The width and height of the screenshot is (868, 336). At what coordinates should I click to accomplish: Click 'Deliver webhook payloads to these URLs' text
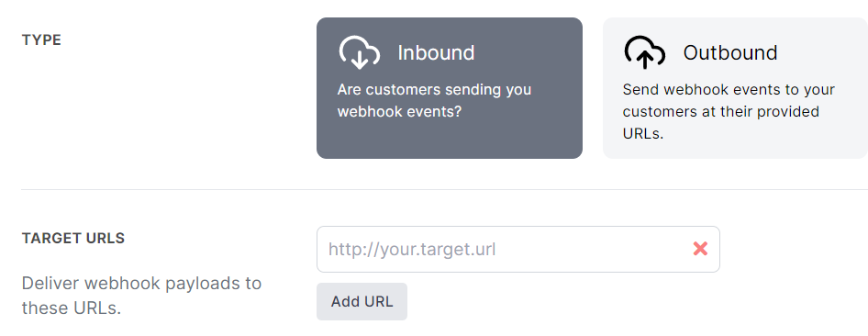[141, 296]
